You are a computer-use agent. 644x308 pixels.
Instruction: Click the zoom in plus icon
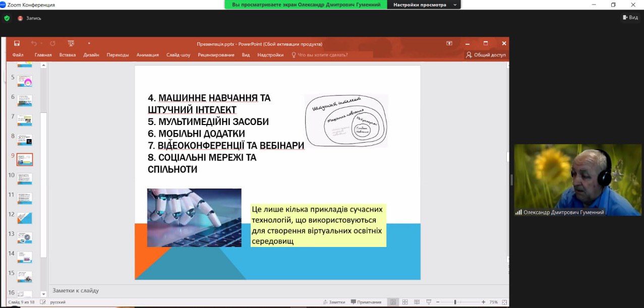483,302
